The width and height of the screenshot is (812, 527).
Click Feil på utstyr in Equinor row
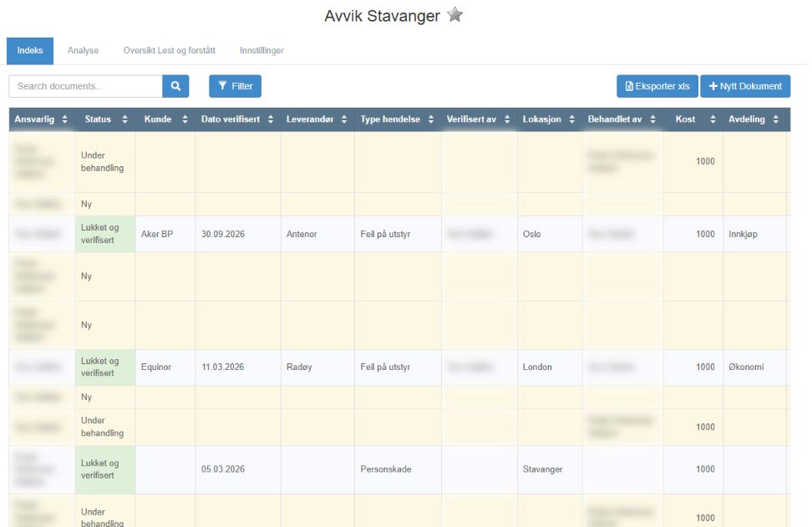(x=385, y=367)
